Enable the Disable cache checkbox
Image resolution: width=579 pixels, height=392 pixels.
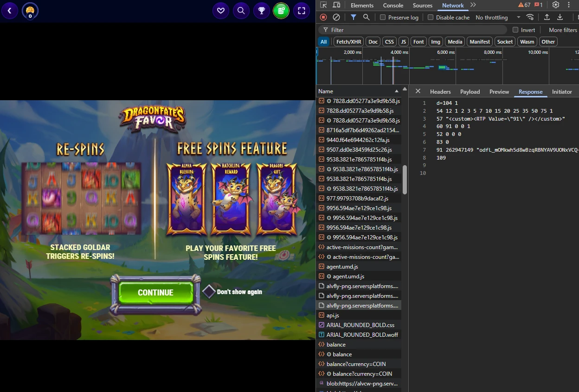tap(431, 17)
